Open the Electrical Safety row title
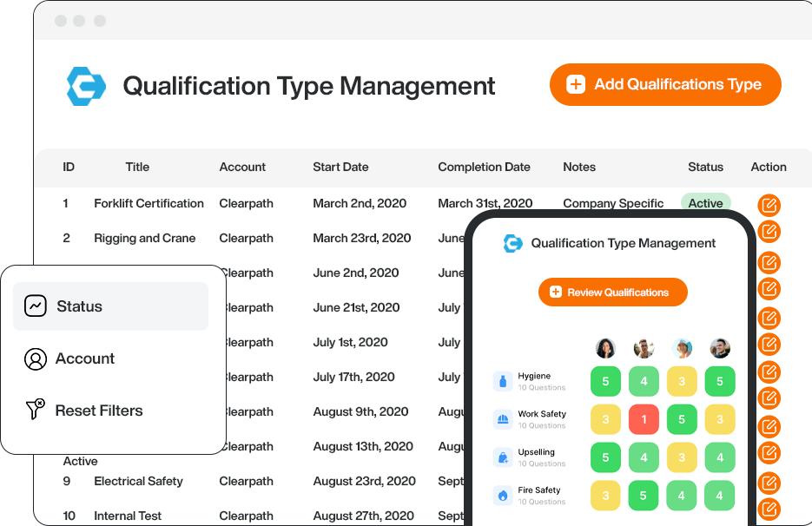 [138, 481]
